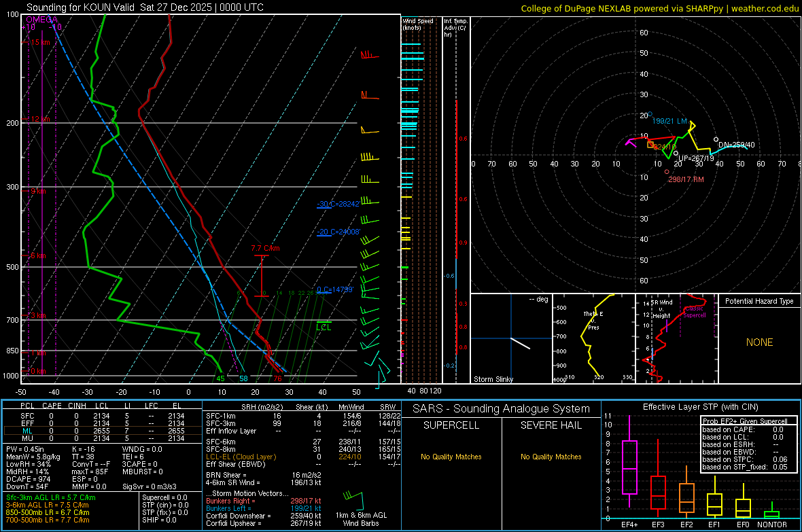Click the SR Wind v. Height panel title
This screenshot has width=802, height=532.
[661, 309]
